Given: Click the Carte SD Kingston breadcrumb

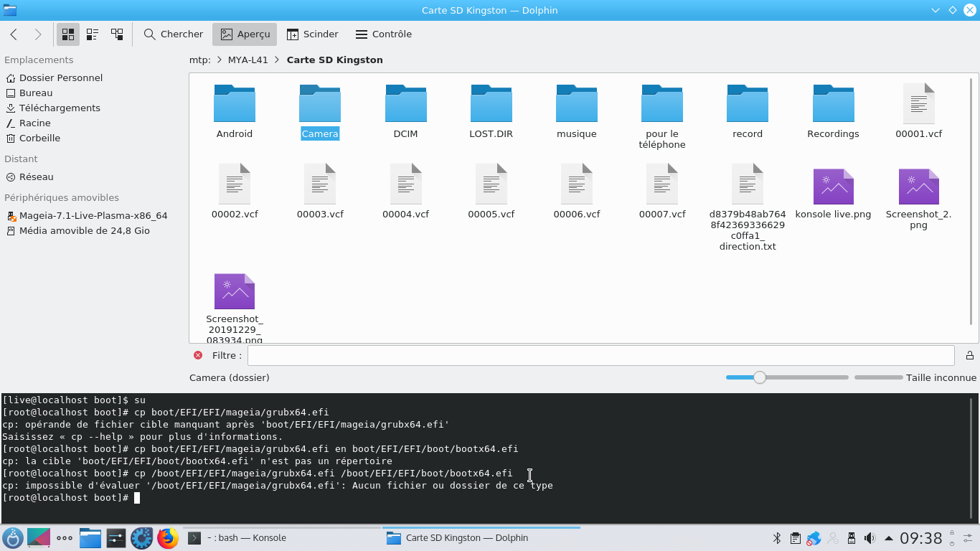Looking at the screenshot, I should tap(335, 60).
